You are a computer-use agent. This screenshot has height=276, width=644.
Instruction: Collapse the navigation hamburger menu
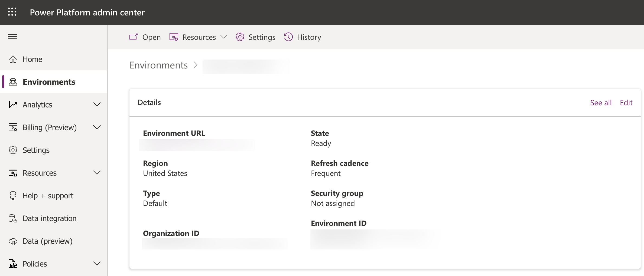point(12,37)
